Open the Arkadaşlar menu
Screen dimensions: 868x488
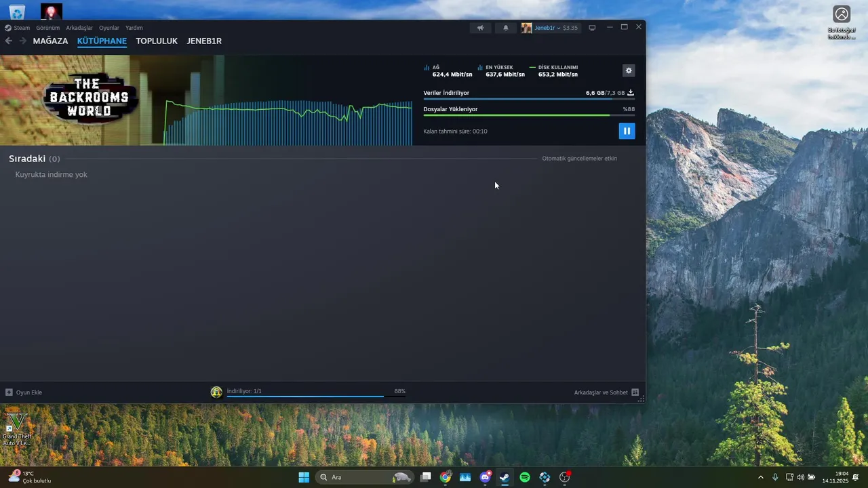point(79,28)
